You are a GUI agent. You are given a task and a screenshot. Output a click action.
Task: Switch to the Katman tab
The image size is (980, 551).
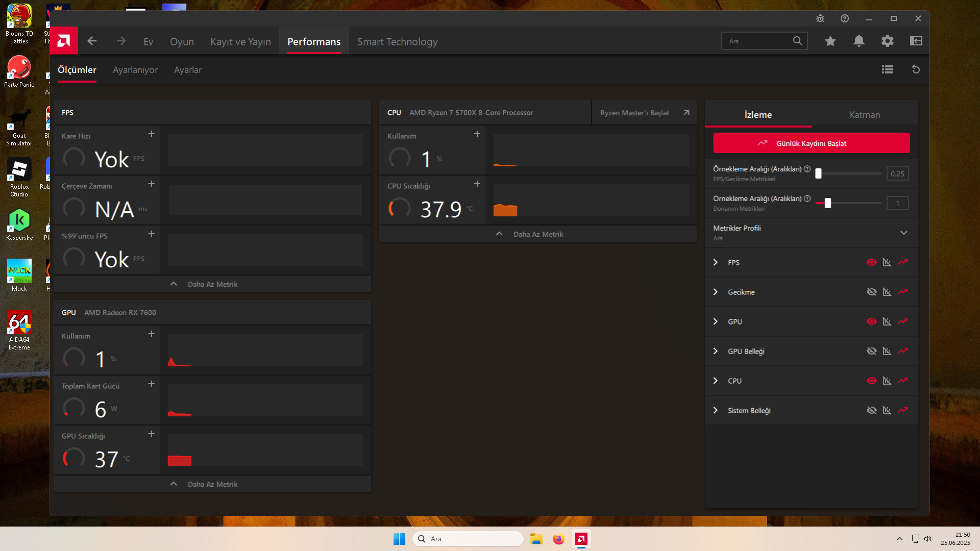[x=865, y=115]
